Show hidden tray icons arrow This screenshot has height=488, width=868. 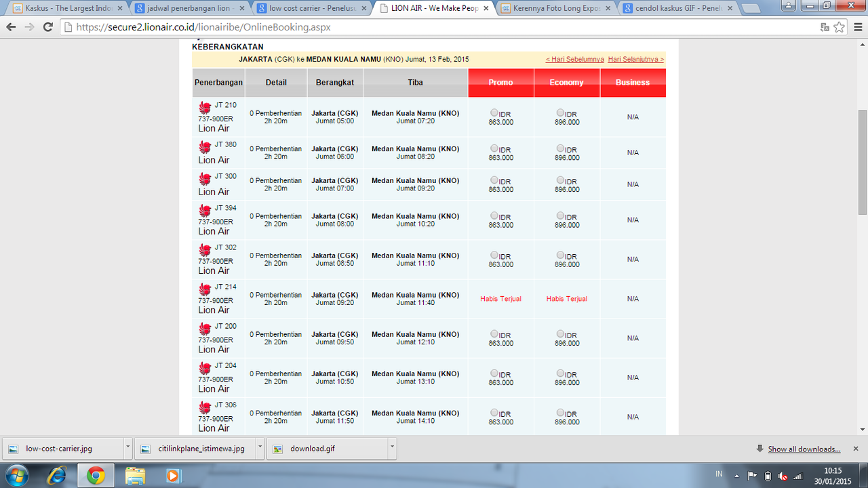tap(736, 476)
